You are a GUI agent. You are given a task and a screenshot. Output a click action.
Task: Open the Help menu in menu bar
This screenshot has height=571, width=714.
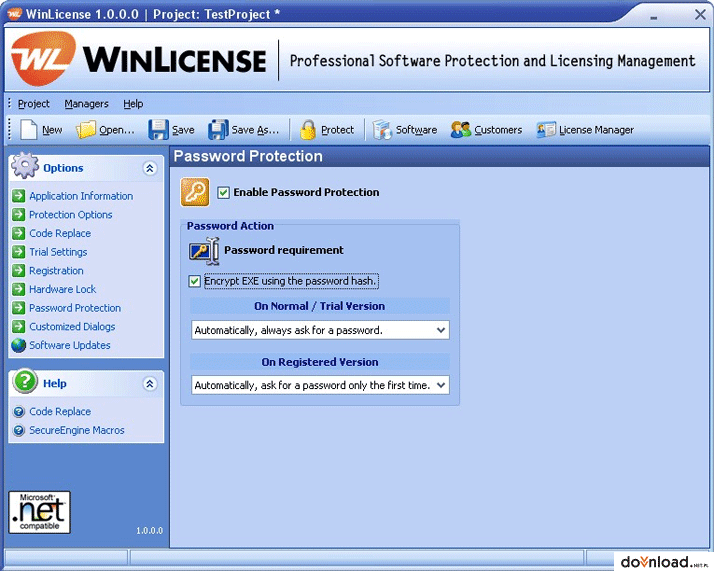[x=133, y=104]
